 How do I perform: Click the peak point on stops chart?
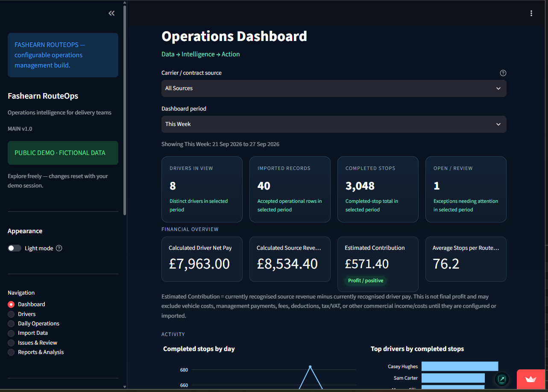pyautogui.click(x=310, y=367)
